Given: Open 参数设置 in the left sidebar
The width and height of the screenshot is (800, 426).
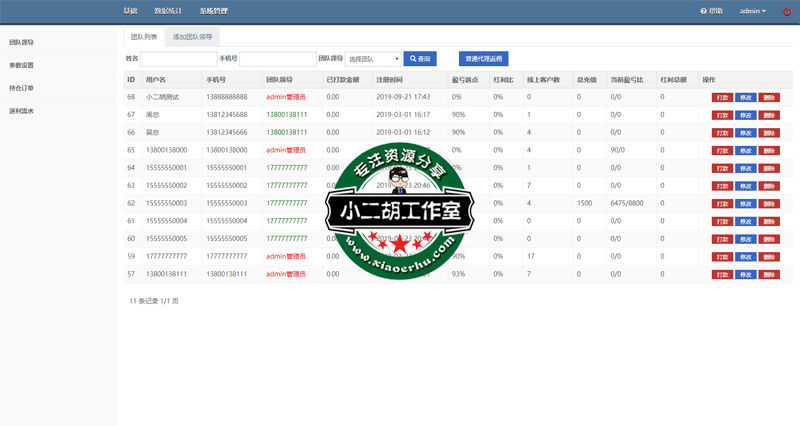Looking at the screenshot, I should tap(22, 65).
